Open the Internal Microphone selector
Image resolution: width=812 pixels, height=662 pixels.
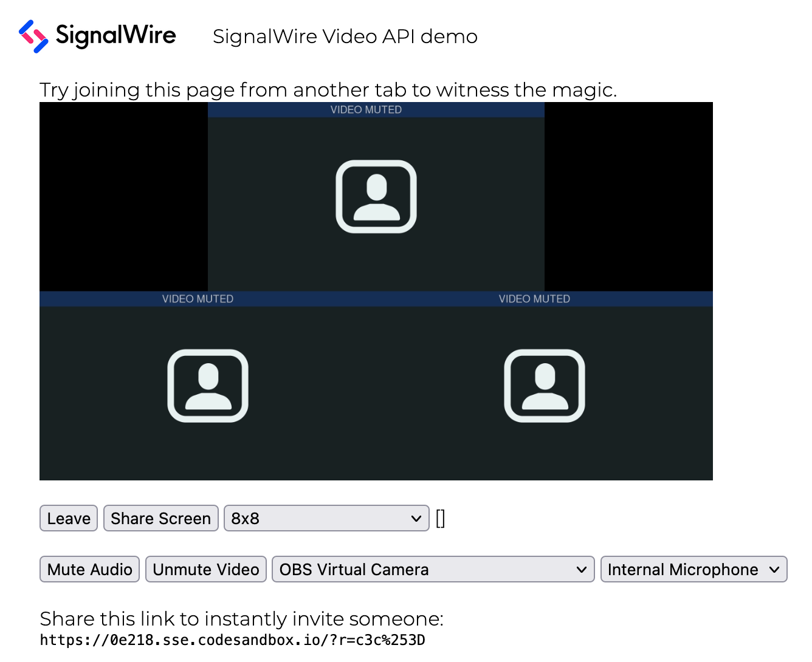[693, 569]
